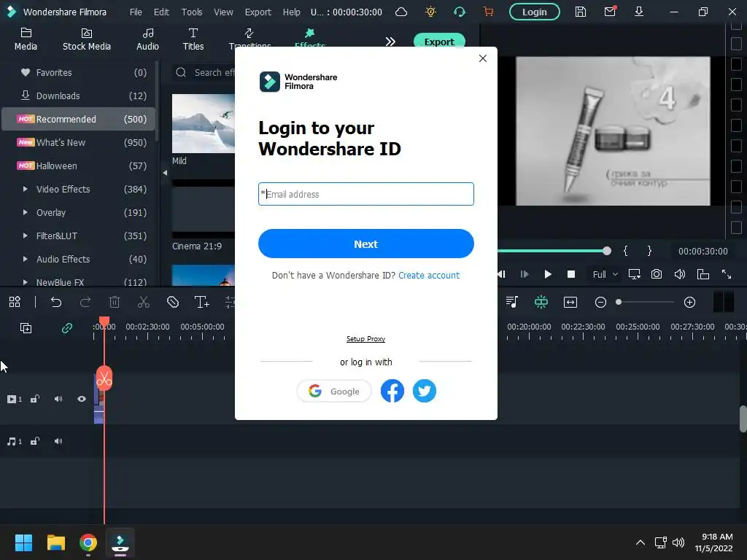Screen dimensions: 747x560
Task: Select What's New category
Action: pyautogui.click(x=78, y=142)
